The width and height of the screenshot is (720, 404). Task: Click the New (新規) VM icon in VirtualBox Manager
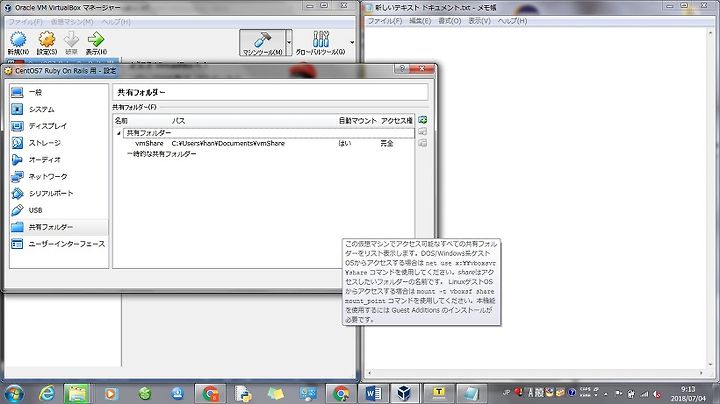(18, 42)
